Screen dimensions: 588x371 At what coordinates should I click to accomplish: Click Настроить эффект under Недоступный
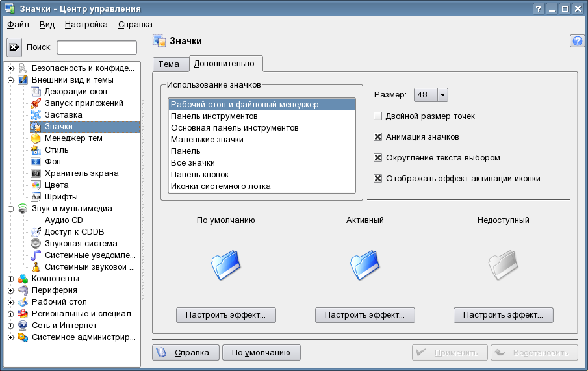pyautogui.click(x=504, y=315)
